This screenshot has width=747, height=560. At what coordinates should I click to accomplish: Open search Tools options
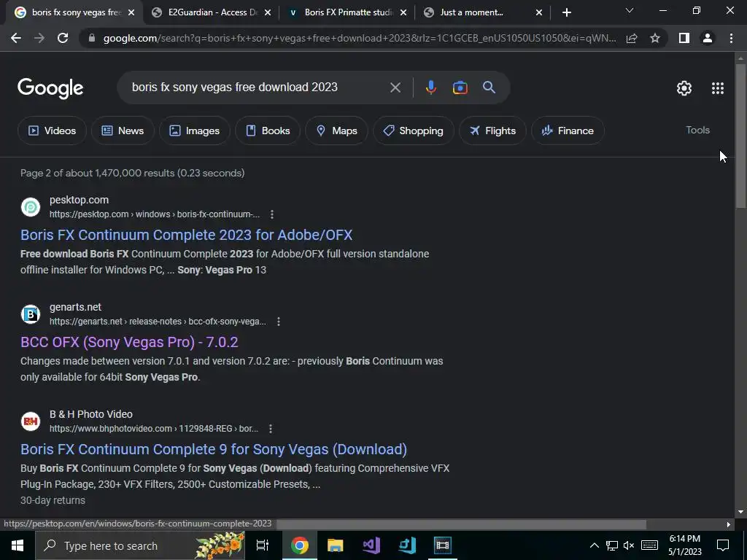[x=697, y=130]
